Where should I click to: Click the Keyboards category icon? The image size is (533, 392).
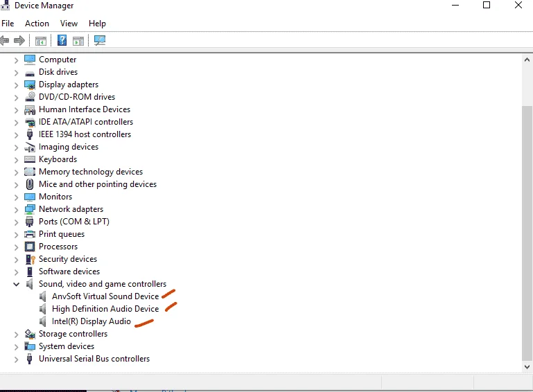pyautogui.click(x=30, y=159)
